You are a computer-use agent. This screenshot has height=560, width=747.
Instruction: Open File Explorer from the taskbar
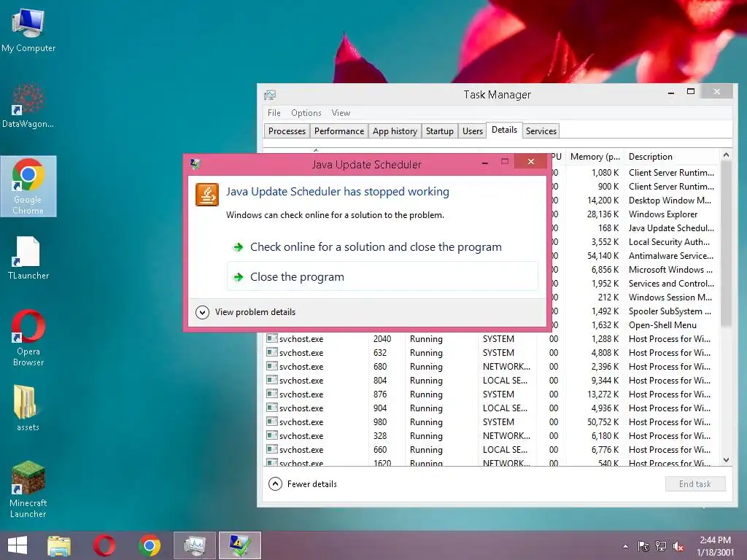[59, 545]
